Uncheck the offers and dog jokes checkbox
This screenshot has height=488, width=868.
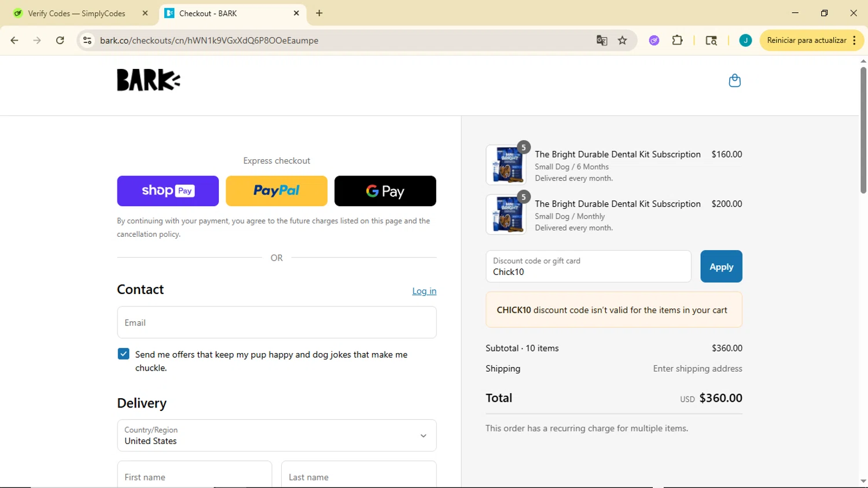(x=123, y=354)
